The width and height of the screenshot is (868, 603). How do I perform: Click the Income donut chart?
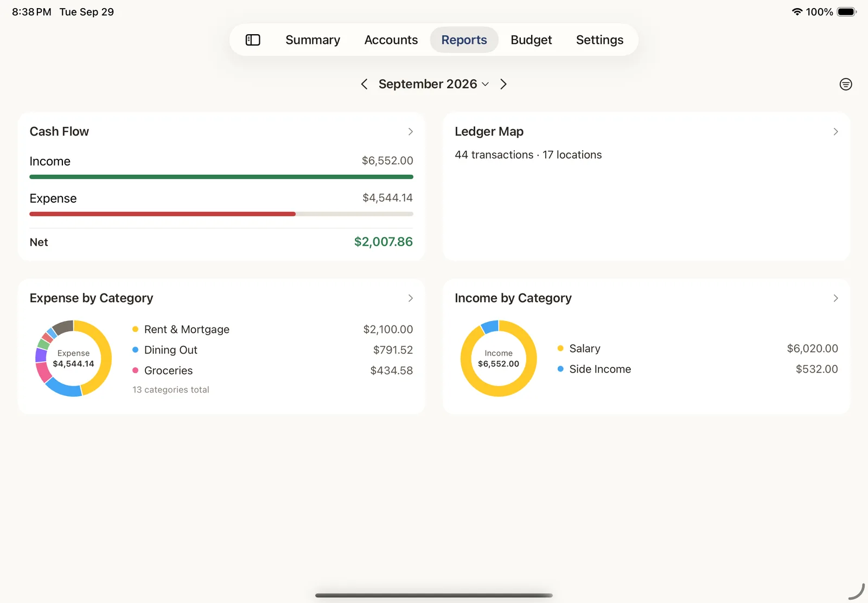499,358
